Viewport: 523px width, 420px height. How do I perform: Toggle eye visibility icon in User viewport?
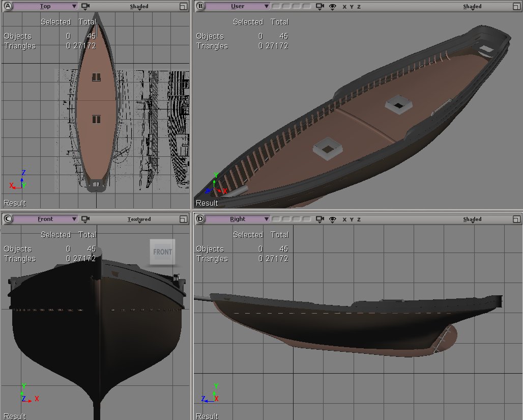[x=333, y=7]
